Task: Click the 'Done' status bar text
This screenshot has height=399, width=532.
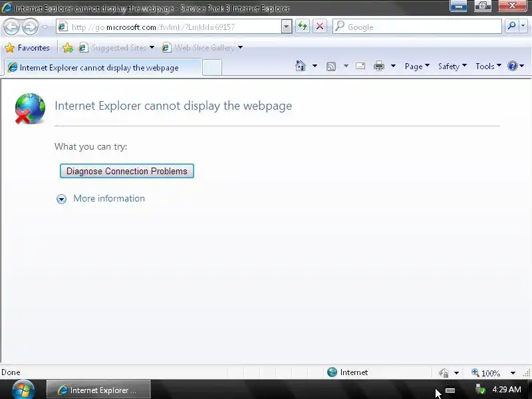Action: click(11, 372)
